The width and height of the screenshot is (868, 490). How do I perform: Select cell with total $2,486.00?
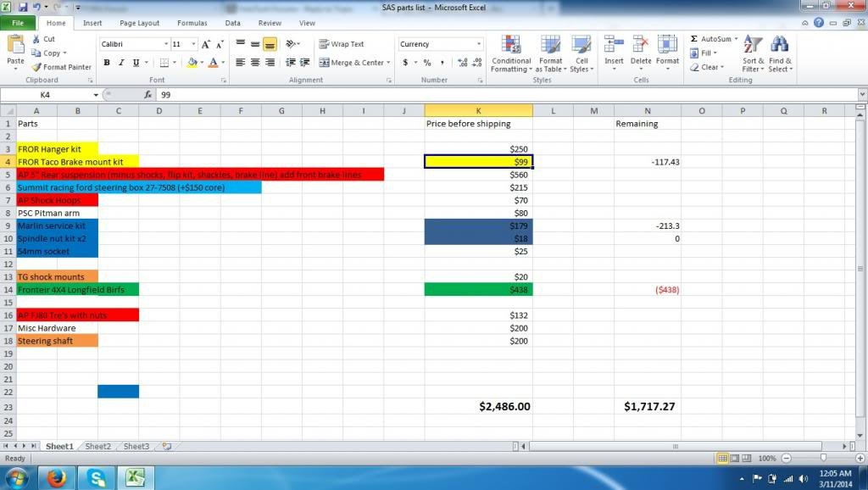[478, 406]
